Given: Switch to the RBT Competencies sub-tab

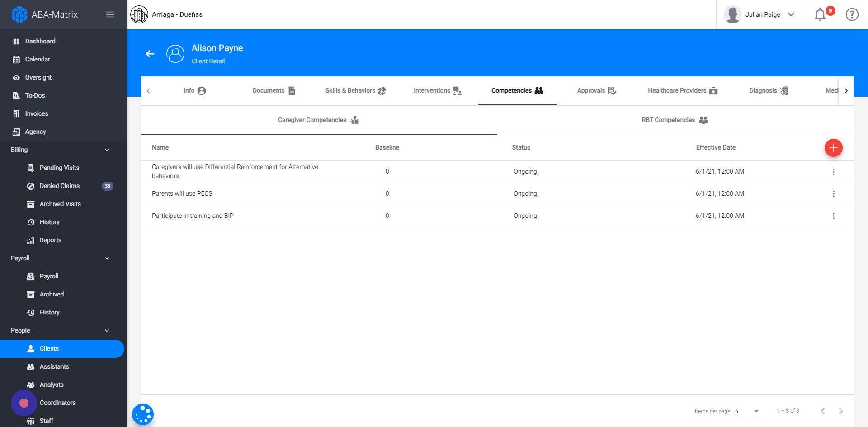Looking at the screenshot, I should (675, 120).
